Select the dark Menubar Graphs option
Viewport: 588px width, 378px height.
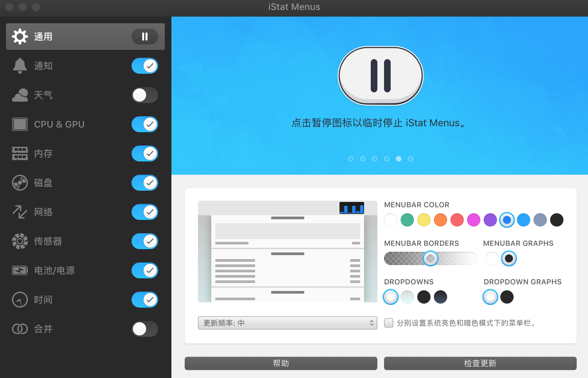(x=509, y=258)
